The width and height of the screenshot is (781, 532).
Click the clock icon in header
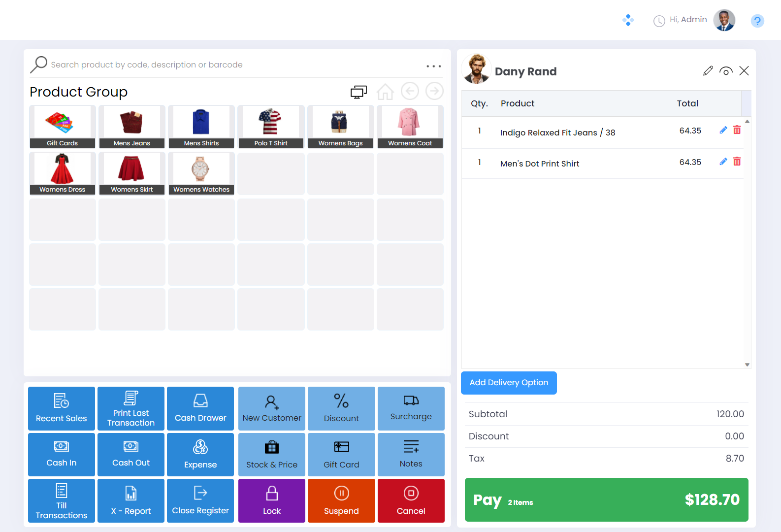pyautogui.click(x=659, y=21)
